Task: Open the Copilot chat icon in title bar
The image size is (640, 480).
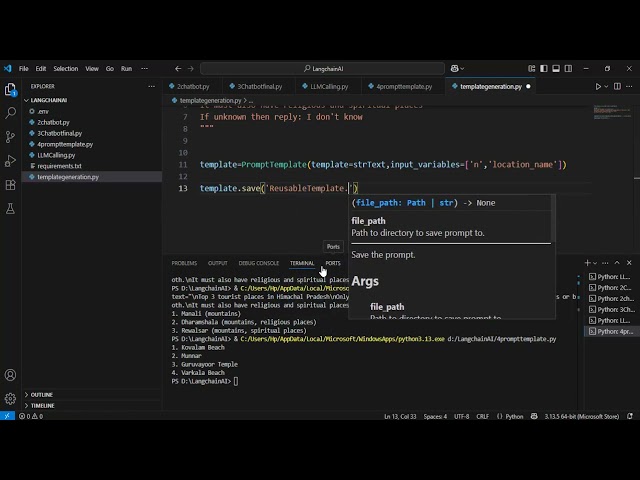Action: pos(454,69)
